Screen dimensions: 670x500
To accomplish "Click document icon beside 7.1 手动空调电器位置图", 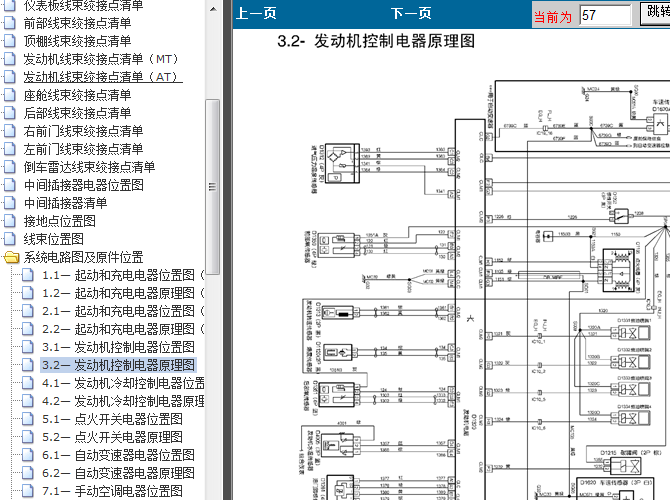I will (27, 491).
